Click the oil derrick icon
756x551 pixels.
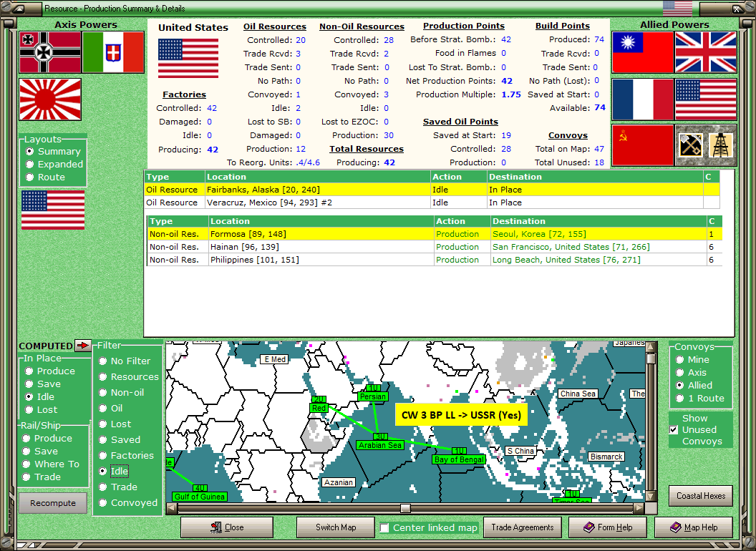[721, 145]
